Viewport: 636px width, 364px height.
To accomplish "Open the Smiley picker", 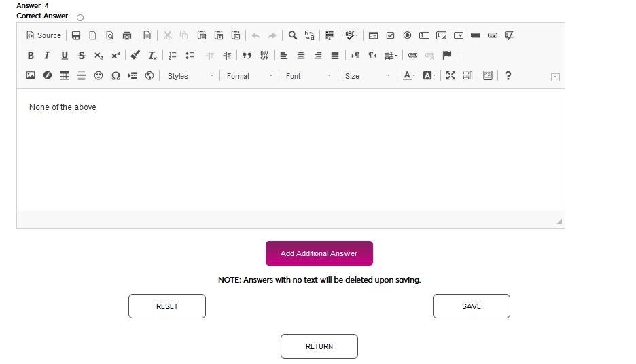I will pyautogui.click(x=99, y=75).
